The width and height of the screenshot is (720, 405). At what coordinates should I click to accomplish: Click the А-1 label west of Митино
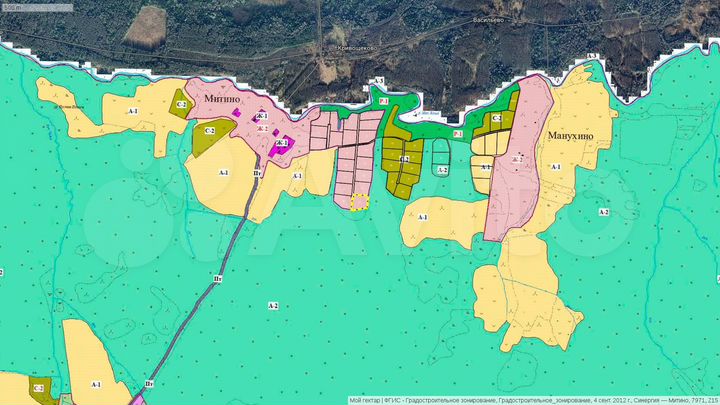(132, 112)
